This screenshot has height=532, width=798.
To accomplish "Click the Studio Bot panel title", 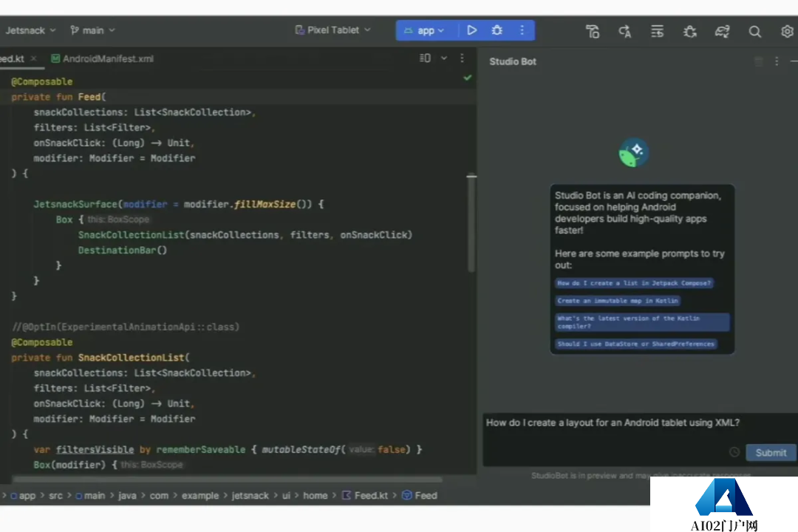I will tap(513, 61).
